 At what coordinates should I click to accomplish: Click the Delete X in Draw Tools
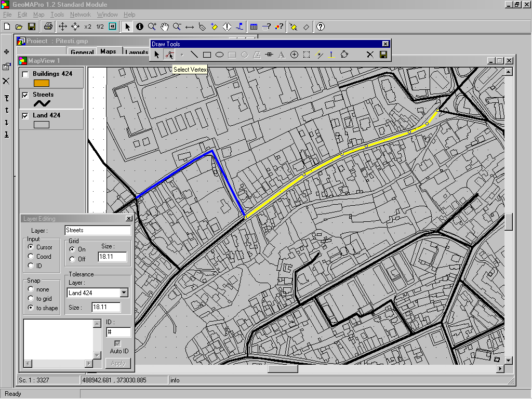click(x=370, y=55)
